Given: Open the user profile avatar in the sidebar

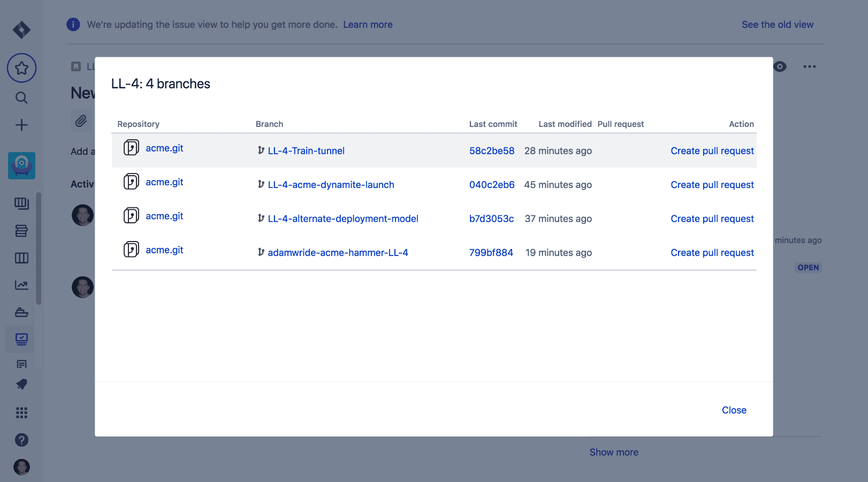Looking at the screenshot, I should click(x=21, y=467).
